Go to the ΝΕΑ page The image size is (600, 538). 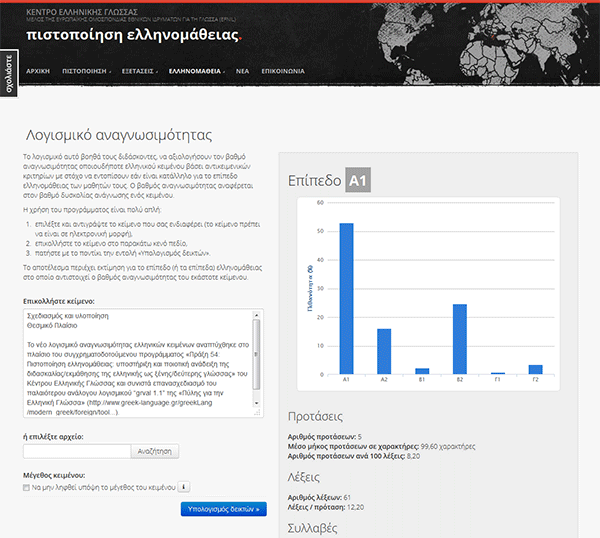pos(242,71)
